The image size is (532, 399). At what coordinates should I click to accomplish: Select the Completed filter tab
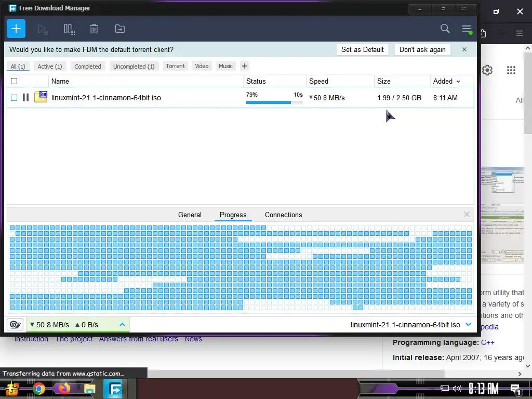87,66
